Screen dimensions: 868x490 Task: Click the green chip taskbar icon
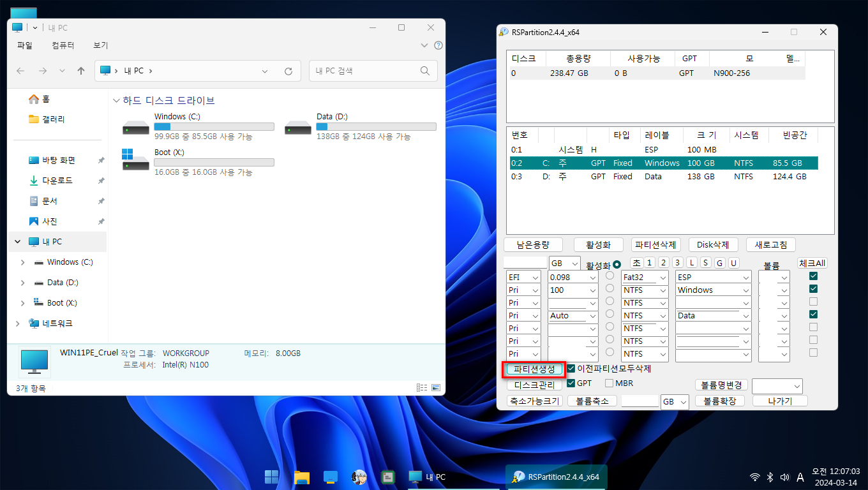[x=387, y=477]
